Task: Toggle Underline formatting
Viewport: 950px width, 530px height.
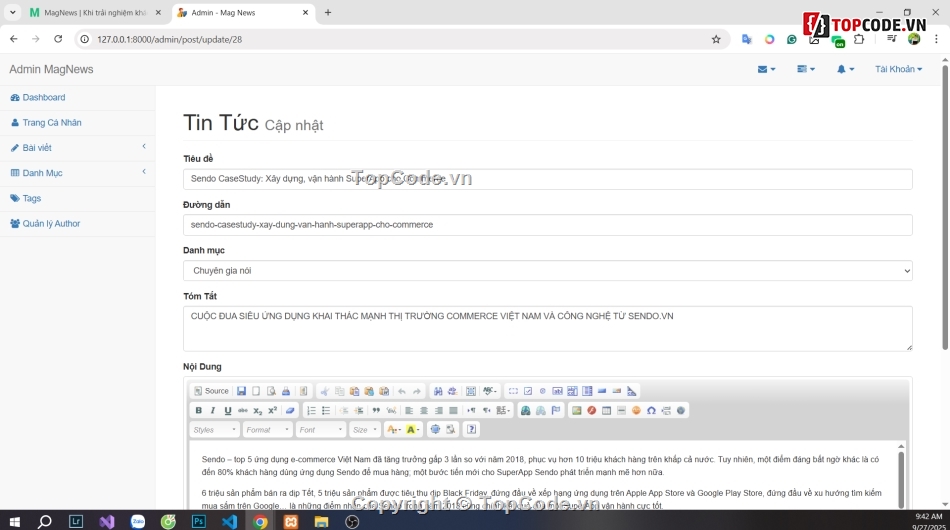Action: click(x=228, y=411)
